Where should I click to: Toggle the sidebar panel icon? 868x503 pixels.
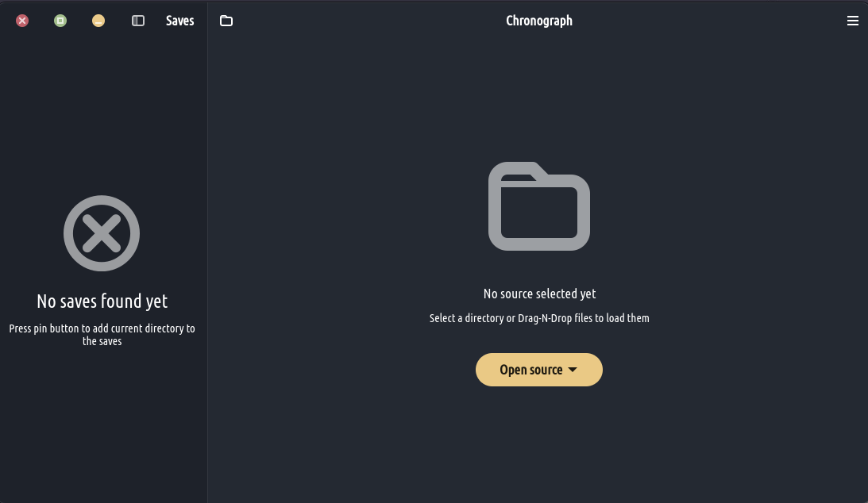(x=138, y=21)
